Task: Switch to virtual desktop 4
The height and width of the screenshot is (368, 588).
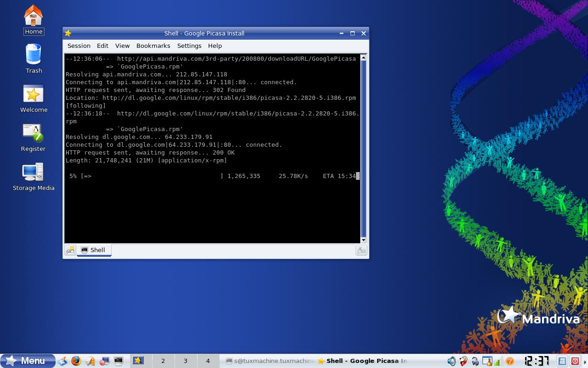Action: click(x=208, y=361)
